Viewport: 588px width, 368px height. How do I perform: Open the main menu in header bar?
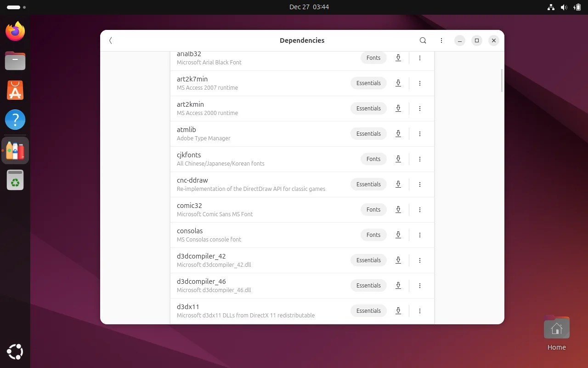[x=441, y=40]
